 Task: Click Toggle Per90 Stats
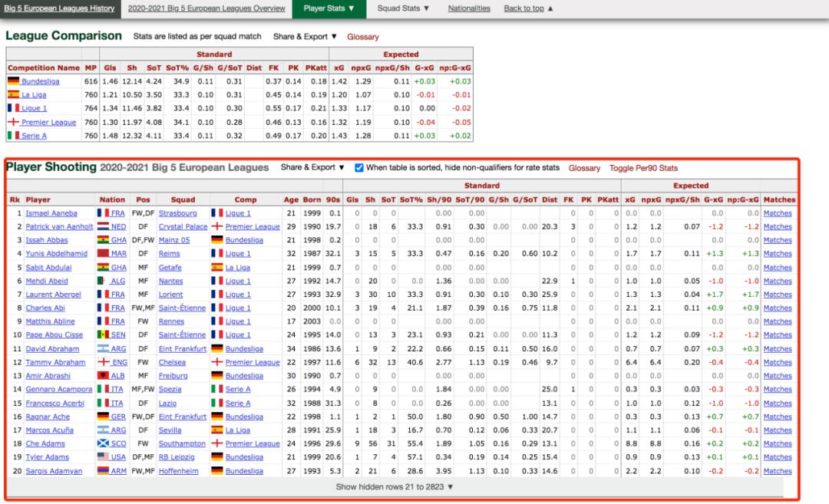click(643, 168)
